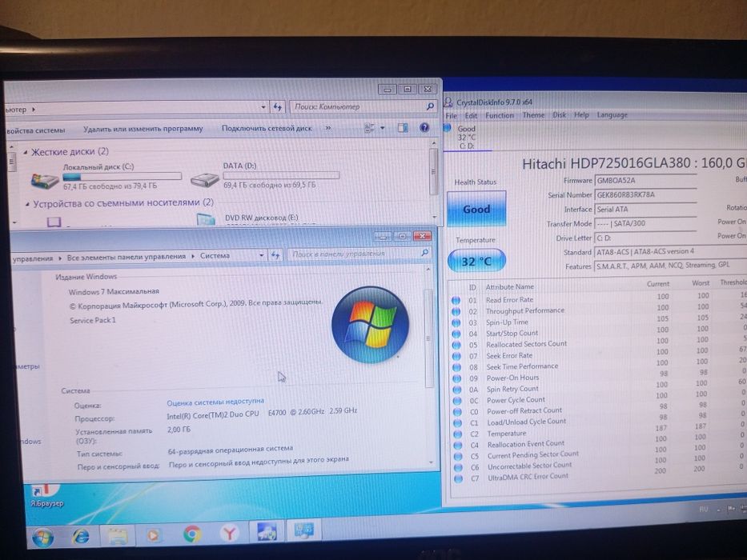This screenshot has width=747, height=560.
Task: Select the Reallocated Sectors Count row
Action: coord(599,344)
